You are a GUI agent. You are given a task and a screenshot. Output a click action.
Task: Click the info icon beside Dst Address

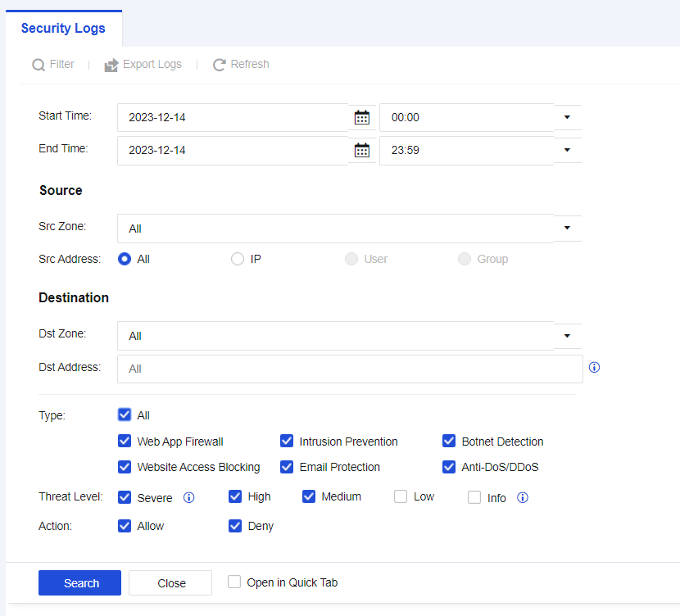(595, 368)
